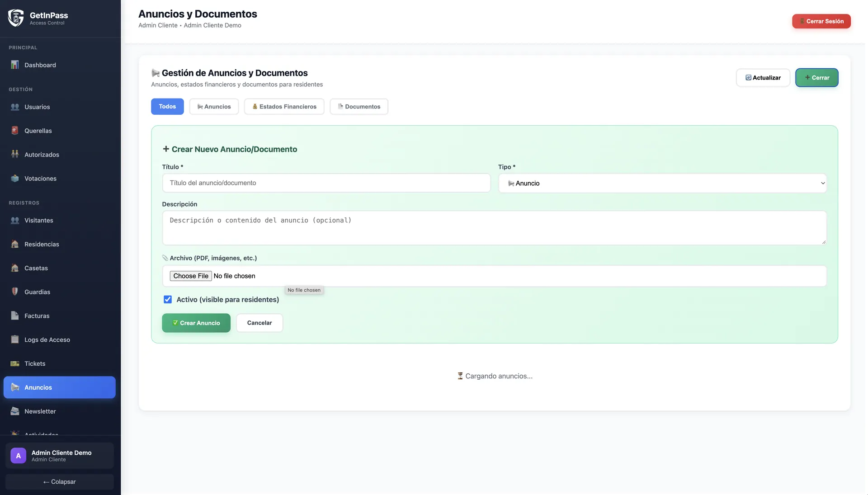
Task: Collapse the sidebar with Colapsar
Action: click(60, 482)
